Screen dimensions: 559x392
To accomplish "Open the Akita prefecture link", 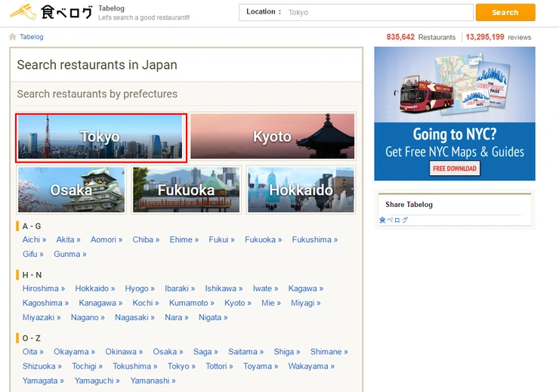I will point(68,240).
